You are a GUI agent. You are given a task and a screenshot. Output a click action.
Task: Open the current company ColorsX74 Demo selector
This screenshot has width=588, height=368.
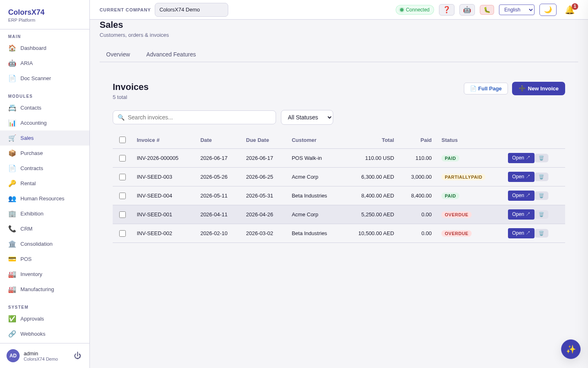click(192, 10)
